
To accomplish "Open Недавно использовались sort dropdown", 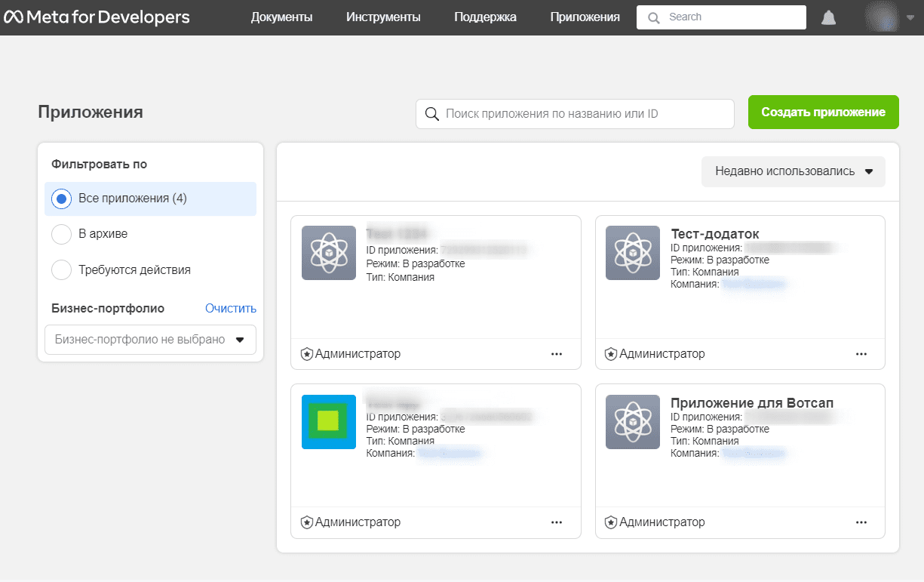I will [793, 171].
